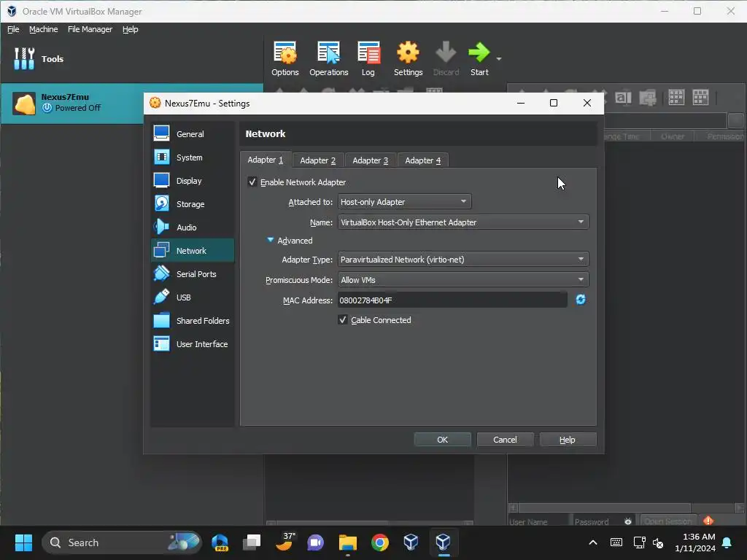Switch to Adapter 3 tab
The height and width of the screenshot is (560, 747).
click(370, 160)
